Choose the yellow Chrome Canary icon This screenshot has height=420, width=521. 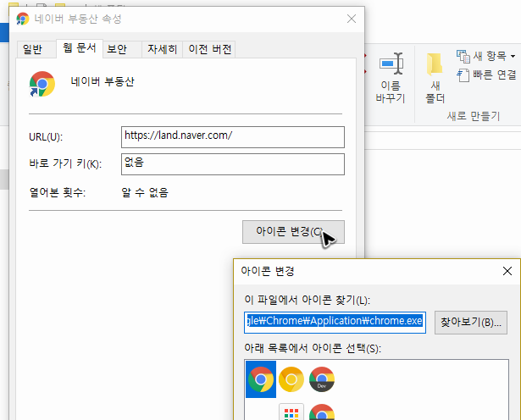click(291, 379)
